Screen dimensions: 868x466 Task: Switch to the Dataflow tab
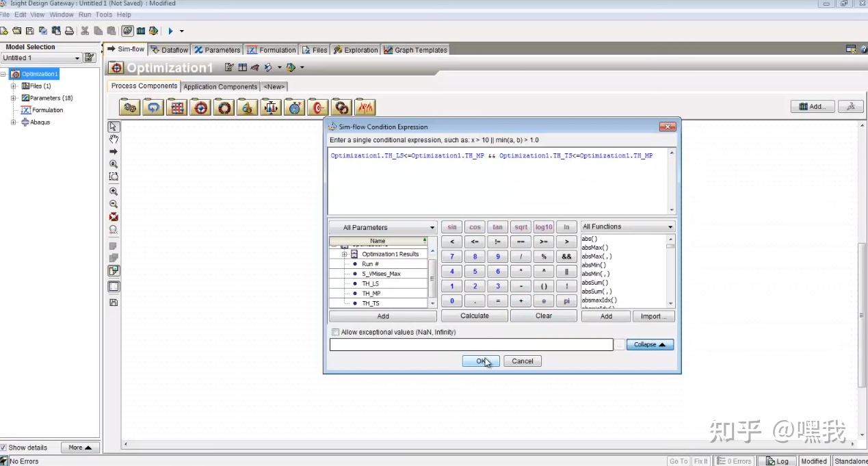coord(170,50)
